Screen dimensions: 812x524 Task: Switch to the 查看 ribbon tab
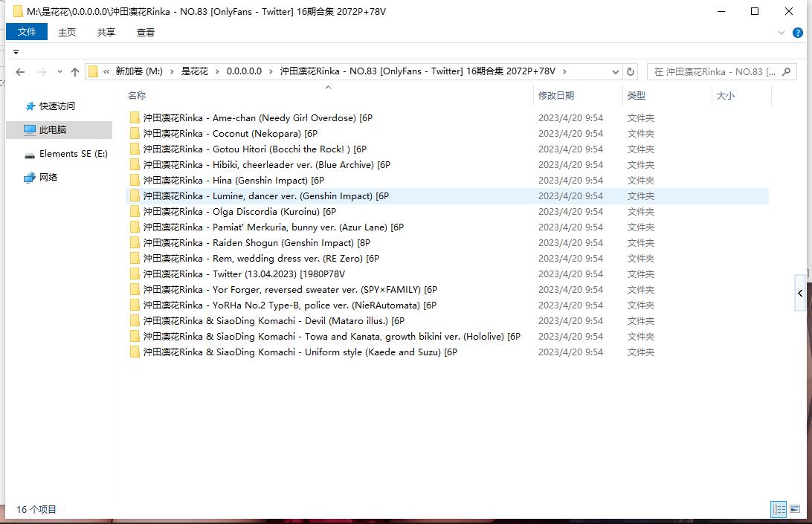[146, 32]
